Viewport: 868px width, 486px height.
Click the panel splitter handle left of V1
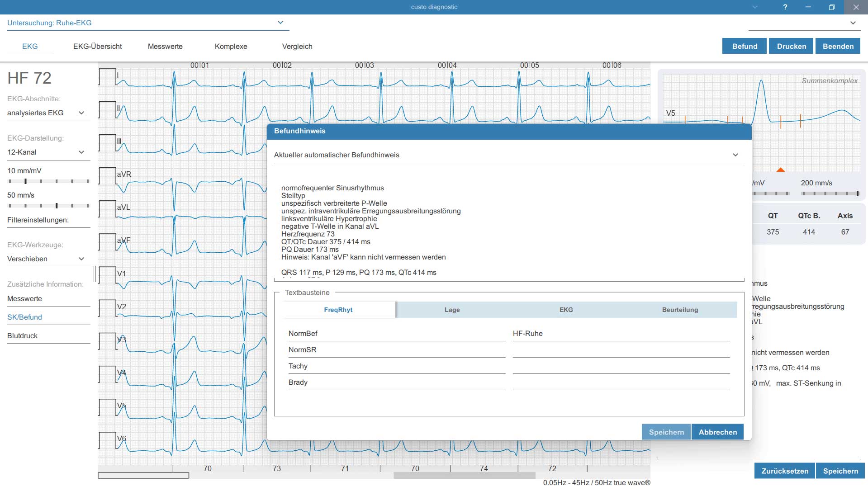[94, 274]
